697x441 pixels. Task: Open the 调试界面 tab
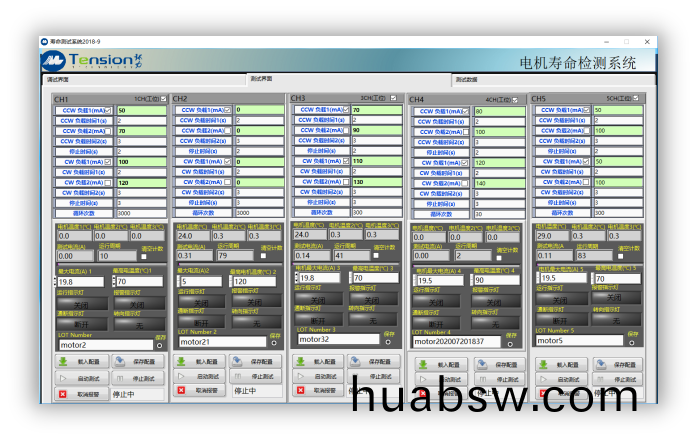(57, 79)
